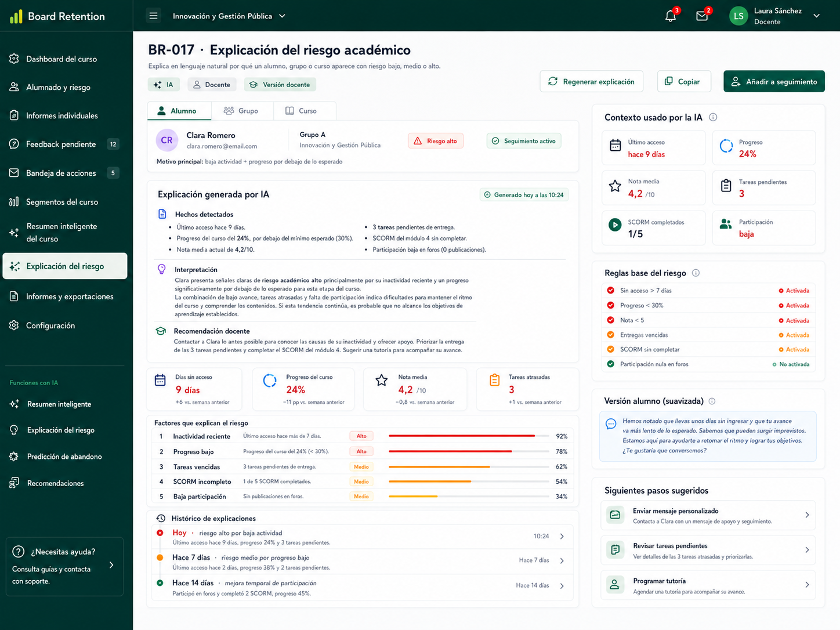Click the Recomendación docente graduation cap icon

(161, 331)
